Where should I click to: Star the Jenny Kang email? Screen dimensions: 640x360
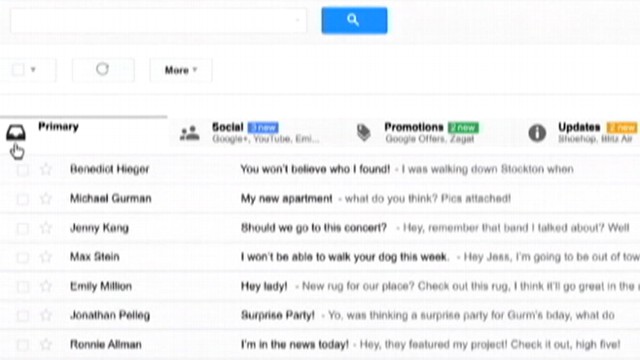[x=46, y=228]
